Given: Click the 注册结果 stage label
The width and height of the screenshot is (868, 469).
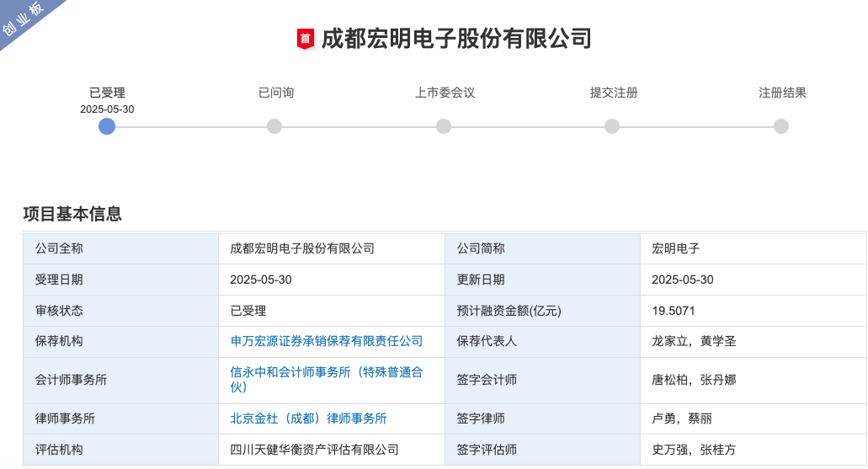Looking at the screenshot, I should click(782, 93).
